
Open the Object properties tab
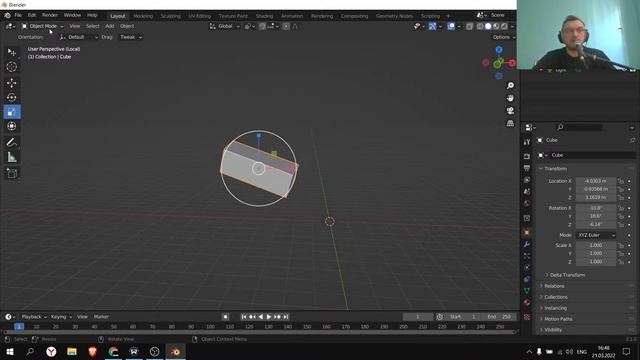[527, 233]
